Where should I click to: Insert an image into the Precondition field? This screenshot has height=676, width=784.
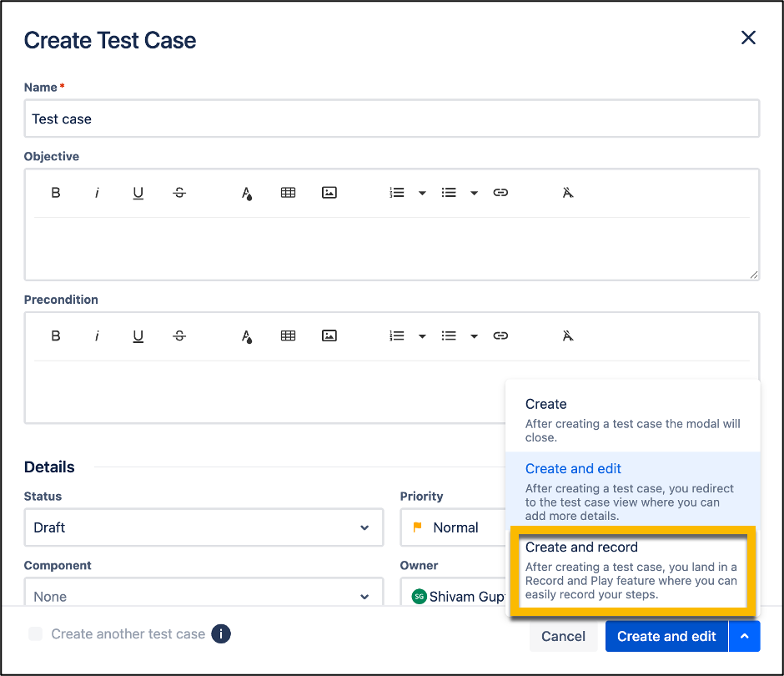click(x=329, y=335)
